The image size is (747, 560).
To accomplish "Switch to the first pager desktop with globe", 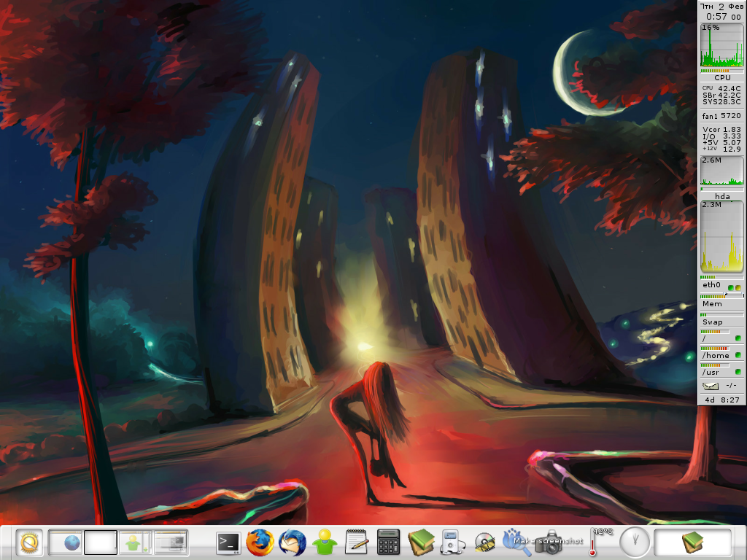I will point(66,542).
